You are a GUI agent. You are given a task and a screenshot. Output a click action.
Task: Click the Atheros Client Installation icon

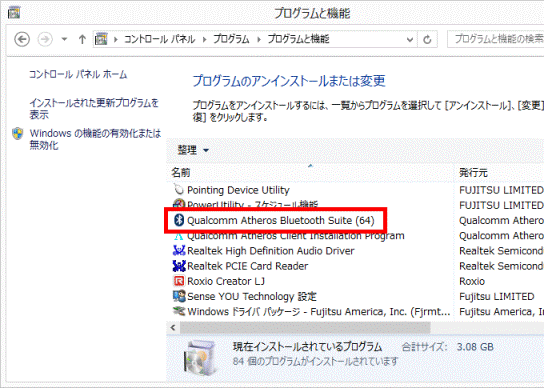179,237
